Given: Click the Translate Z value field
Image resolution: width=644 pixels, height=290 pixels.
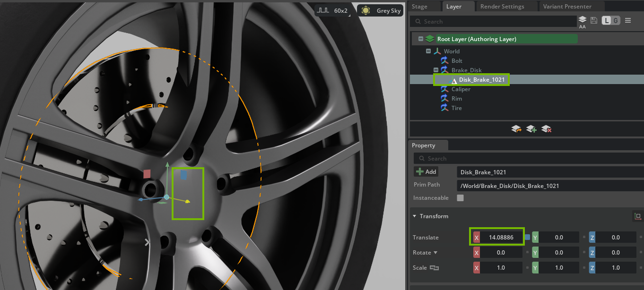Looking at the screenshot, I should [616, 238].
